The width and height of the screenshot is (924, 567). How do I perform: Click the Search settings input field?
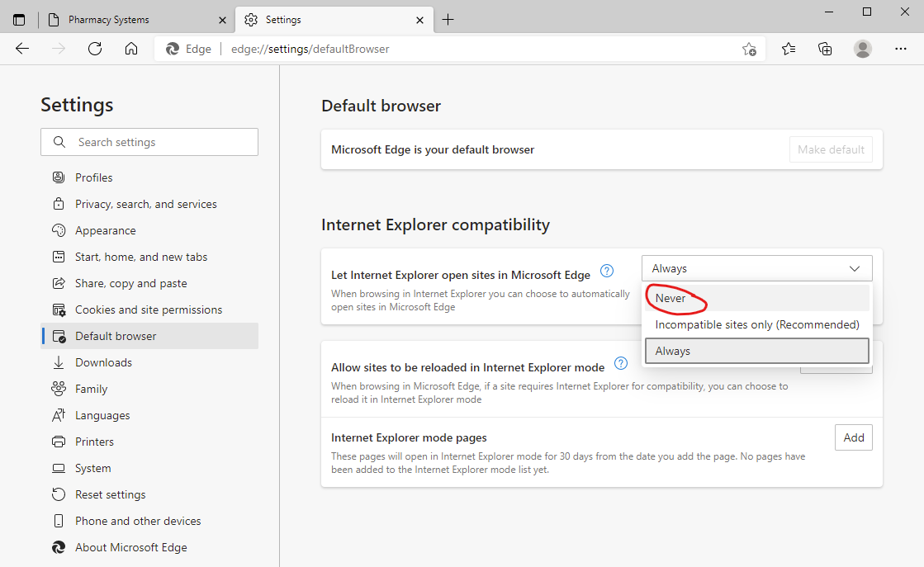tap(149, 141)
